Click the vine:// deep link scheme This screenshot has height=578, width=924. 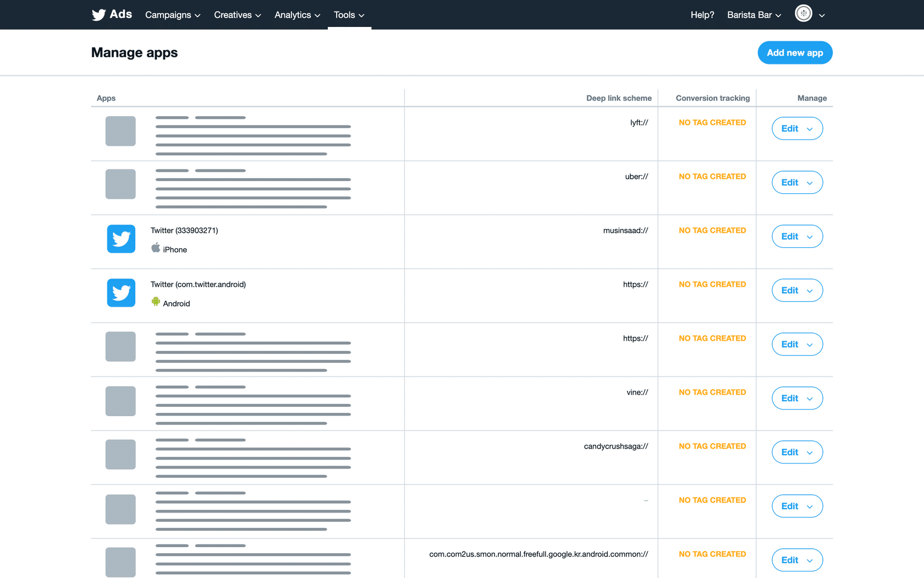(637, 392)
